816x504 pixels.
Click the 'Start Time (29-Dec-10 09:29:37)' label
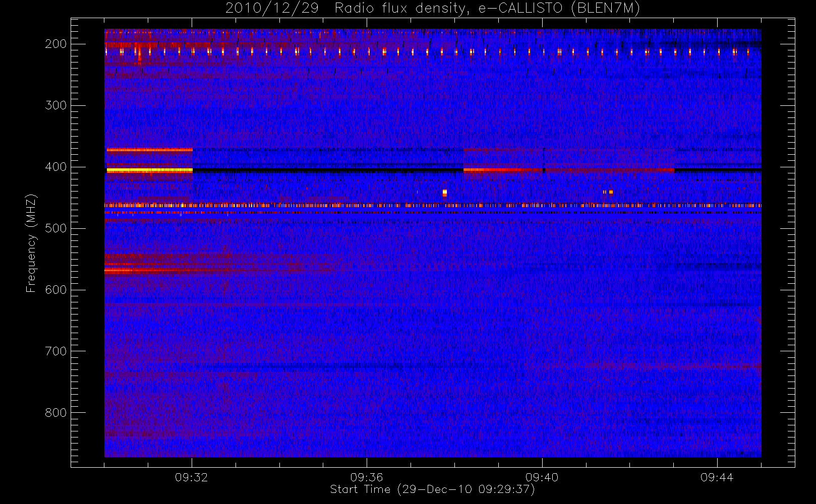432,489
